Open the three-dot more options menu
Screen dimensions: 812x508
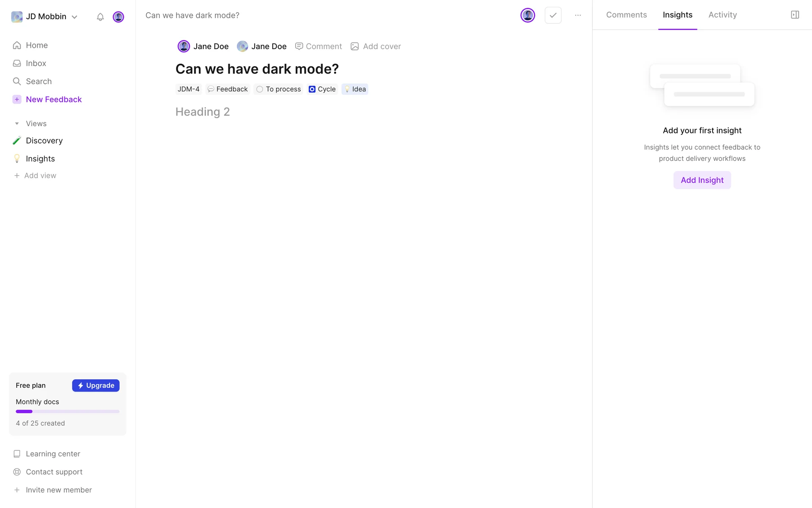[578, 15]
